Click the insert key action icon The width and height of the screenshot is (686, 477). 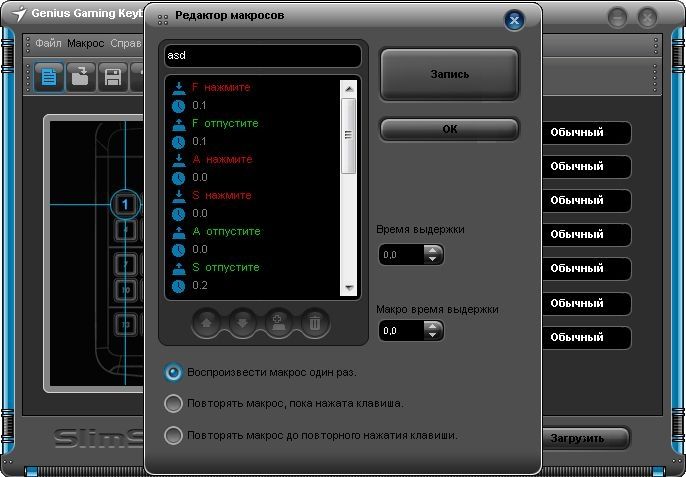(277, 322)
